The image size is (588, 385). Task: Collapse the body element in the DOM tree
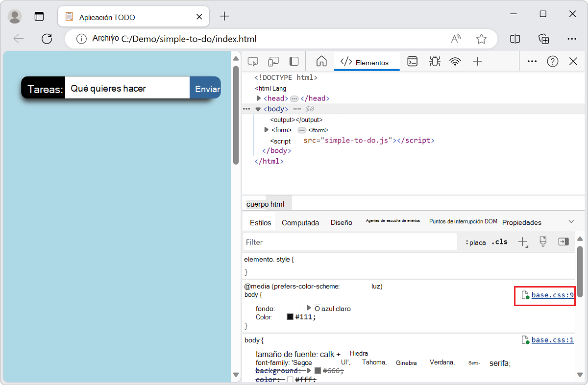[x=258, y=109]
